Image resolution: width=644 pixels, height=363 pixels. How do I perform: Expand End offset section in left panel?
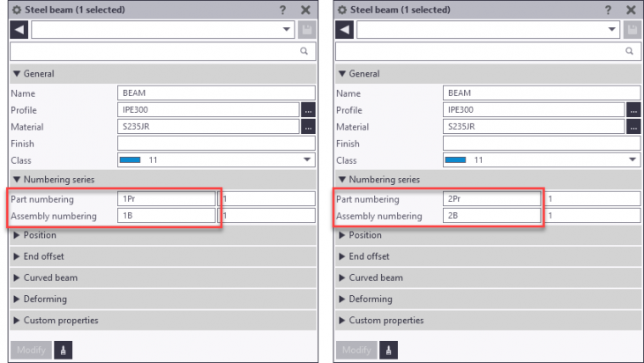[163, 256]
